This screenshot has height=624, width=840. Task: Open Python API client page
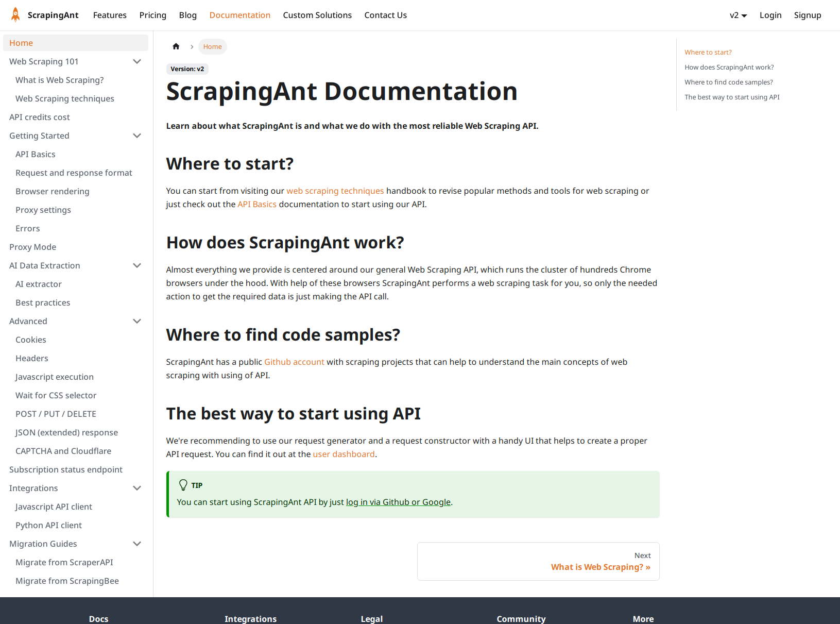[x=49, y=525]
